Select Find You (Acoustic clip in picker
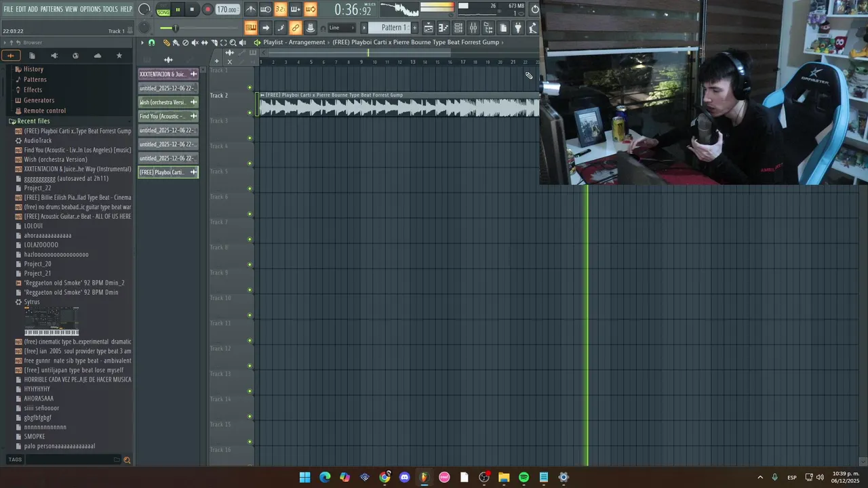This screenshot has height=488, width=868. click(168, 116)
